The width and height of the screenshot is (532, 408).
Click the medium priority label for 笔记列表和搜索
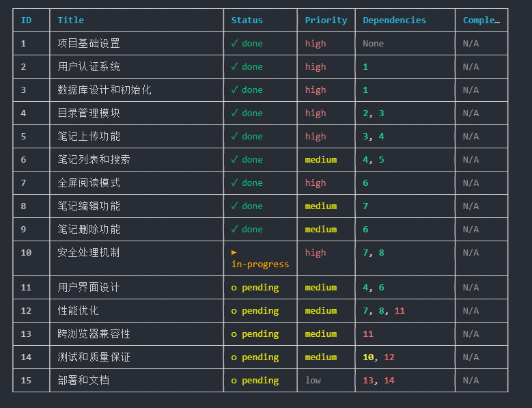click(320, 159)
